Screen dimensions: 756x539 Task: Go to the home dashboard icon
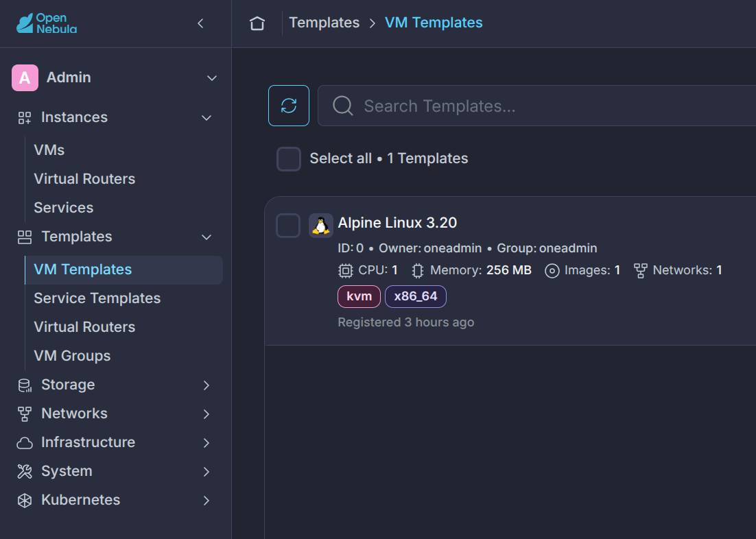257,23
